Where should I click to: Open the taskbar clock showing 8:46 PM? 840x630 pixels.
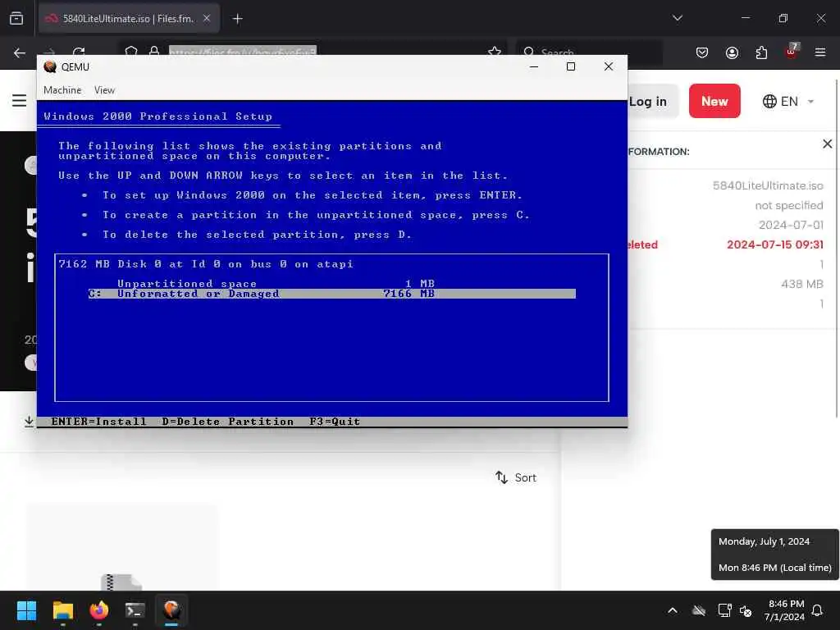tap(785, 610)
